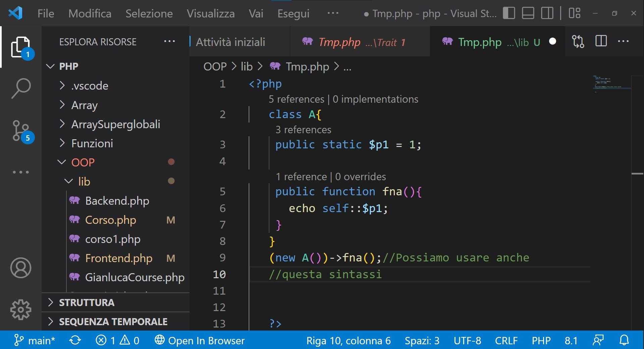Click the 1 reference code lens

(301, 177)
